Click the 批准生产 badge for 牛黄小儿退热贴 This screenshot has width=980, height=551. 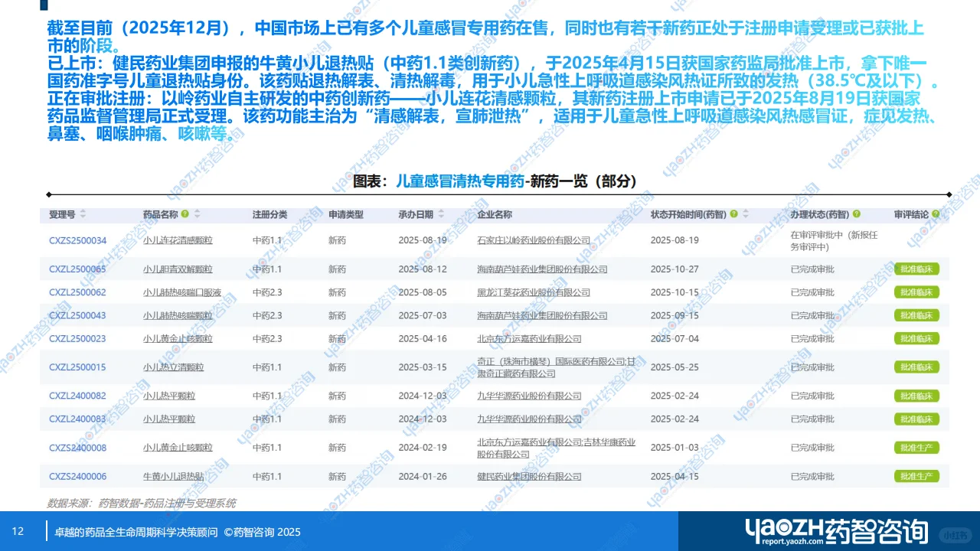point(916,475)
